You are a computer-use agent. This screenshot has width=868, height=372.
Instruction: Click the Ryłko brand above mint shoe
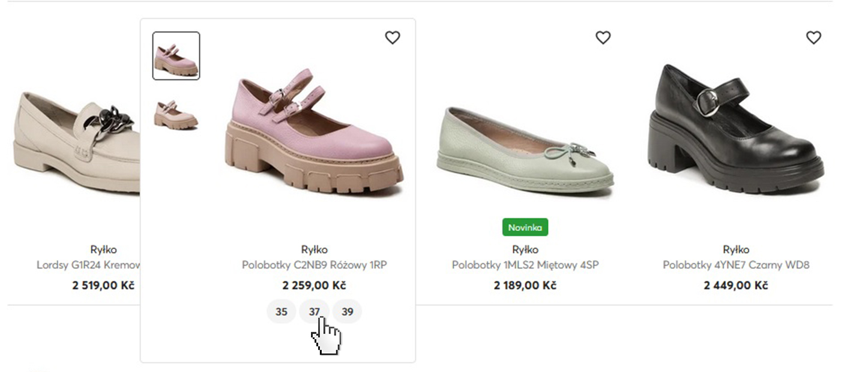[525, 249]
